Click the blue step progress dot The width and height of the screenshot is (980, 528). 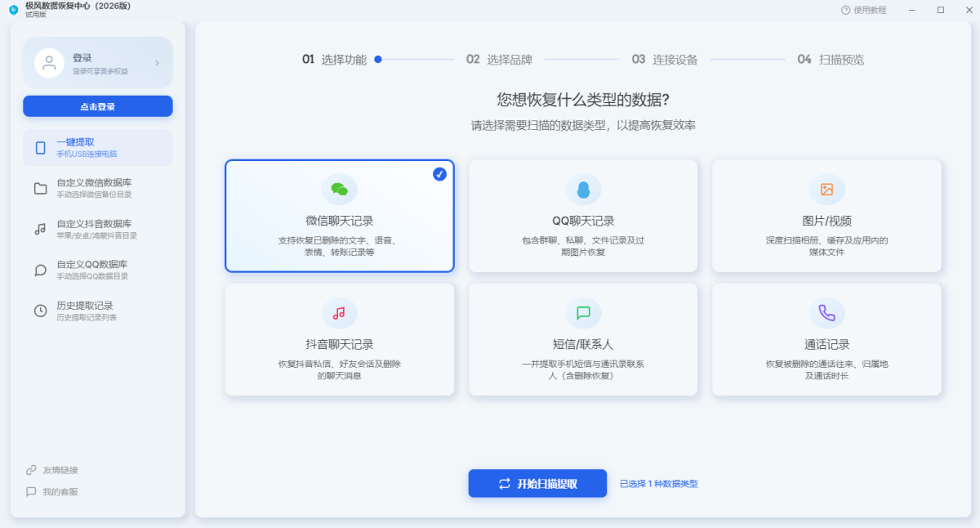coord(378,59)
